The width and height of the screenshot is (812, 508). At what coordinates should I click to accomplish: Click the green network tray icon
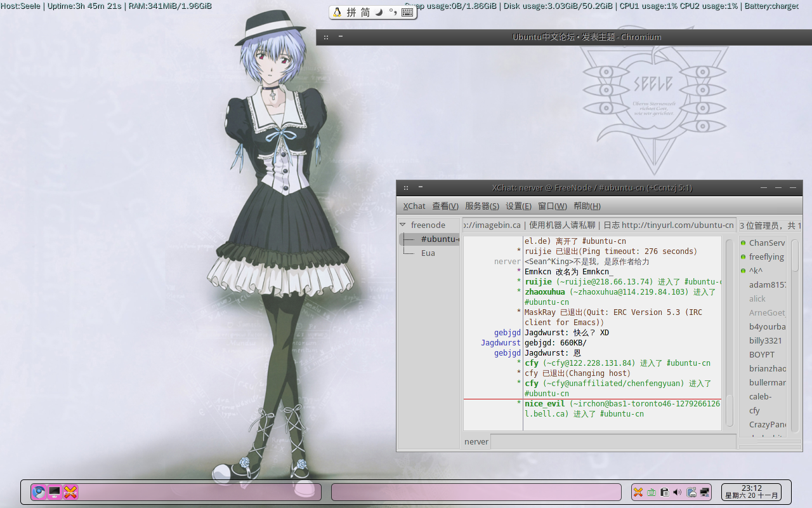coord(651,492)
